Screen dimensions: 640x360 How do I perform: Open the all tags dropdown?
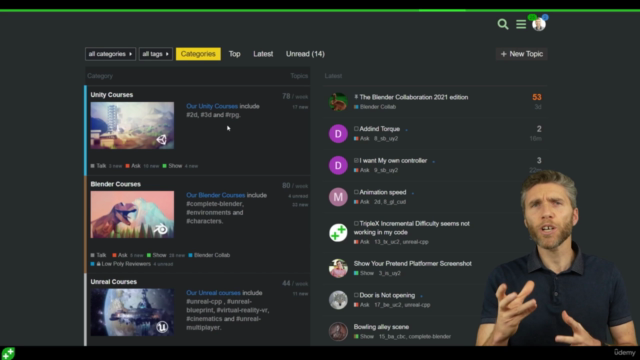tap(156, 54)
